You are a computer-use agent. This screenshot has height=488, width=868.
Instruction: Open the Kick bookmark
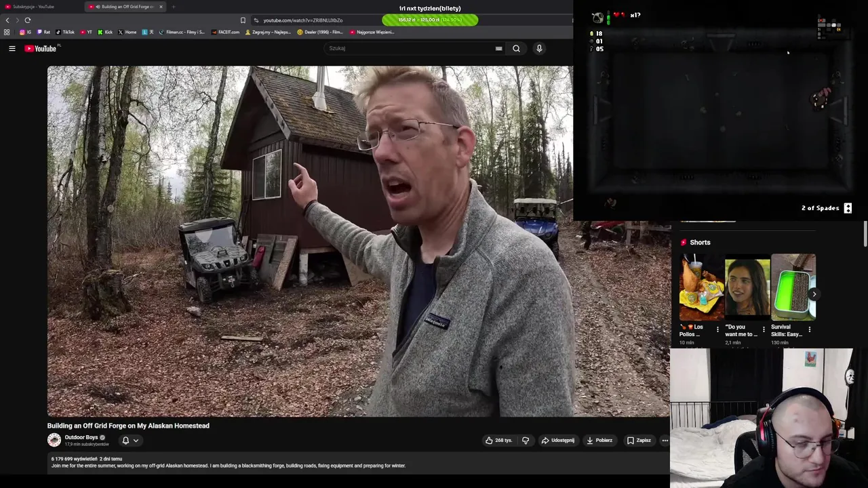(105, 32)
